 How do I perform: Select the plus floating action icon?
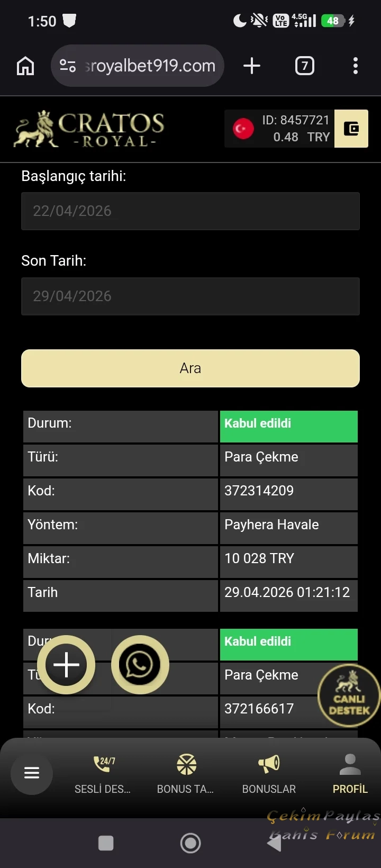(66, 664)
